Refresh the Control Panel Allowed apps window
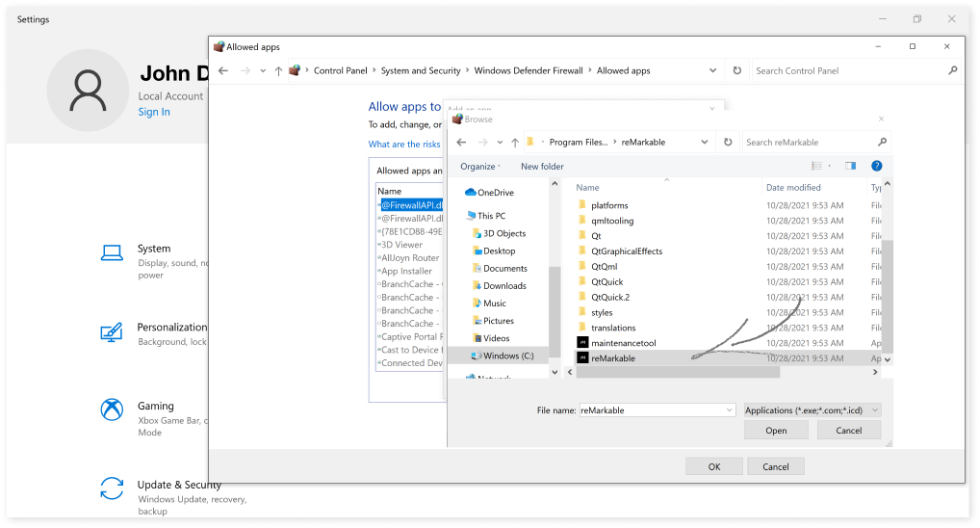This screenshot has height=528, width=980. (x=736, y=70)
